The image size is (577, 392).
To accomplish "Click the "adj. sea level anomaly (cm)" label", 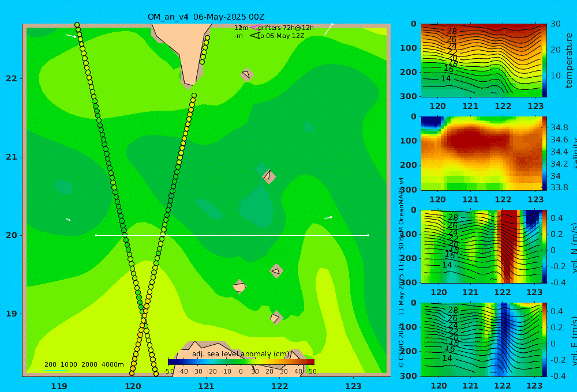I will coord(241,354).
